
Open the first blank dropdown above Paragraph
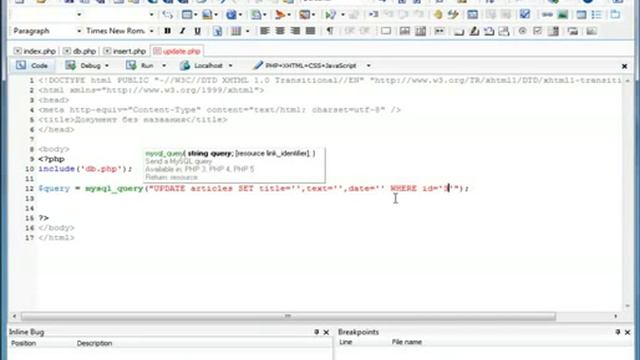tap(79, 15)
